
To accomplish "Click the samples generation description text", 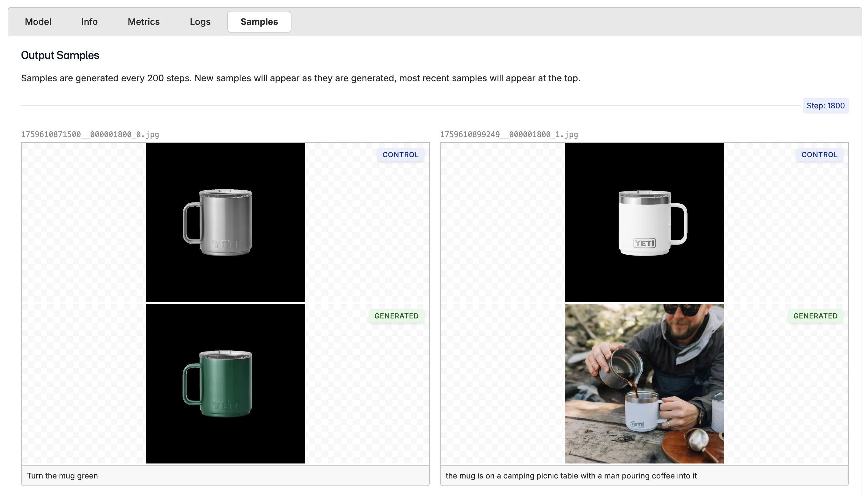I will (300, 78).
